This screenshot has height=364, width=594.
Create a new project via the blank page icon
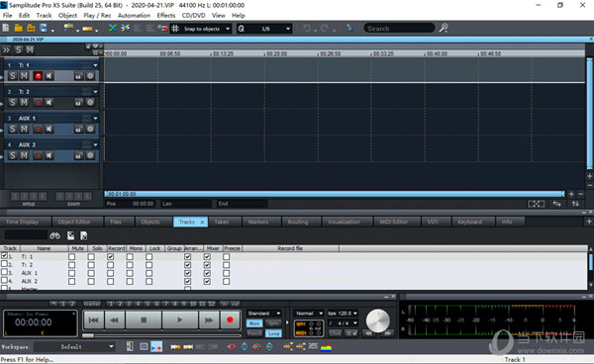pyautogui.click(x=6, y=28)
